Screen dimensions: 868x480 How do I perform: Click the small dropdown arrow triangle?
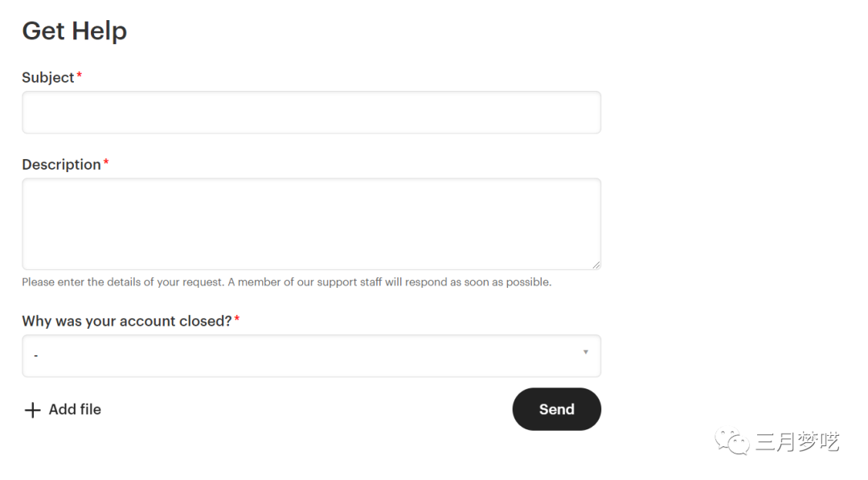pos(585,352)
